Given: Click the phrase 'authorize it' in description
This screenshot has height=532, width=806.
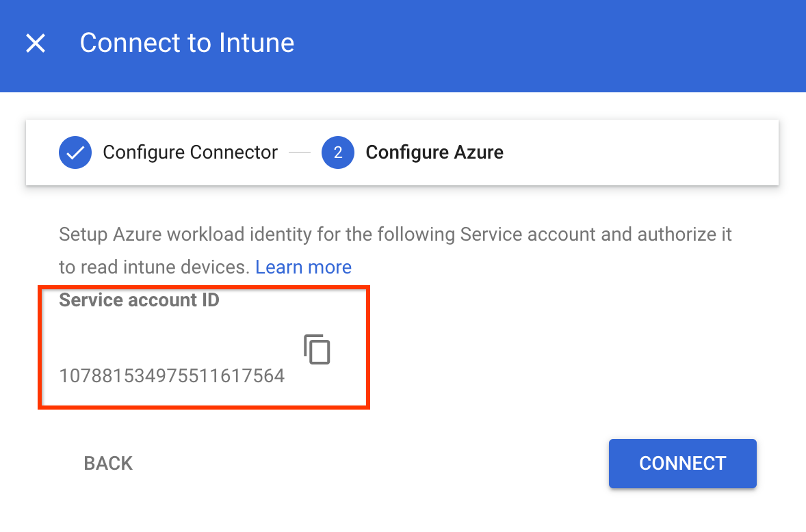Looking at the screenshot, I should (685, 235).
